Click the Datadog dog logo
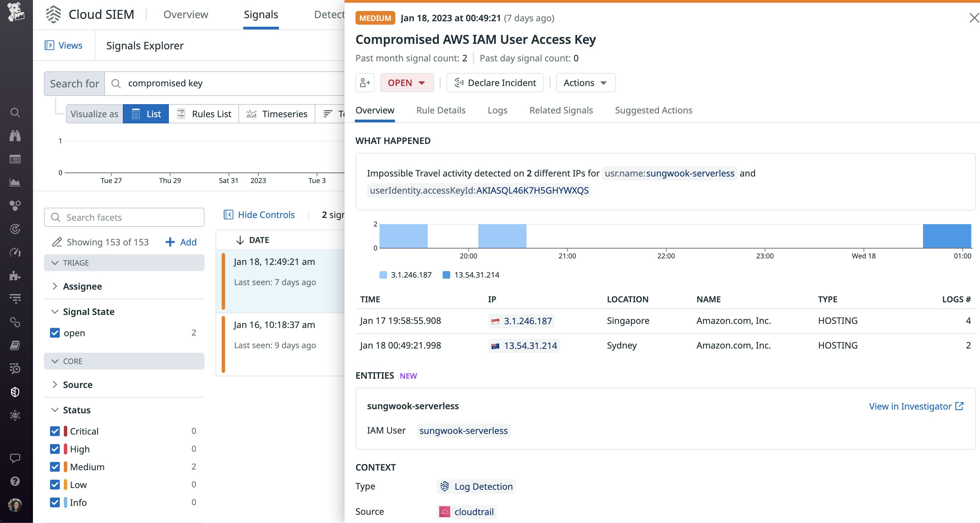980x523 pixels. (16, 12)
